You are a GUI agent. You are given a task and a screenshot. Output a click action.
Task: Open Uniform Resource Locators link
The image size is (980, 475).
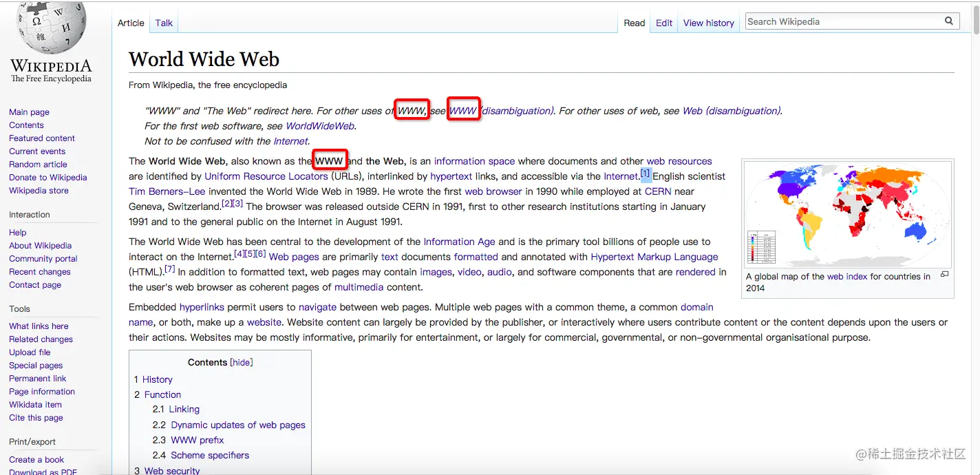point(266,176)
